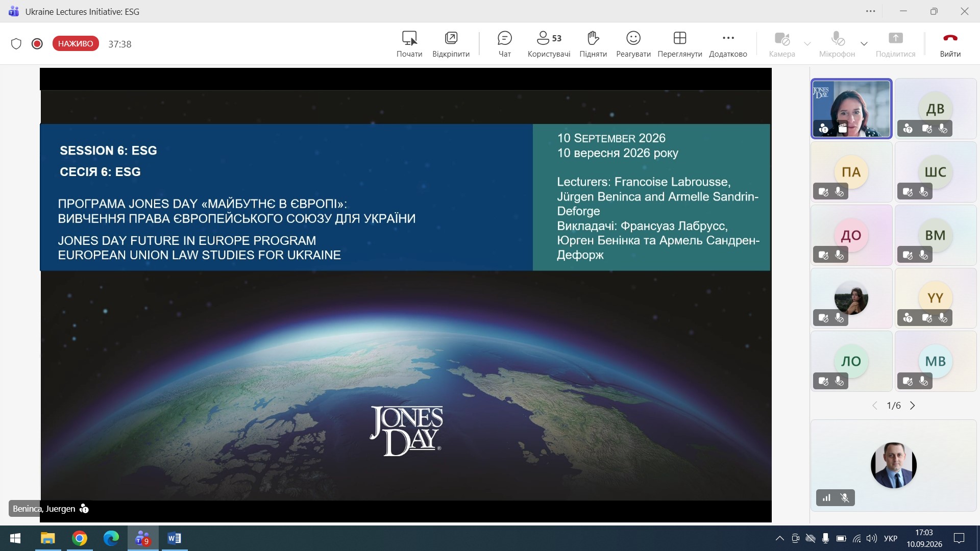Open Google Chrome from taskbar
Viewport: 980px width, 551px height.
[79, 538]
